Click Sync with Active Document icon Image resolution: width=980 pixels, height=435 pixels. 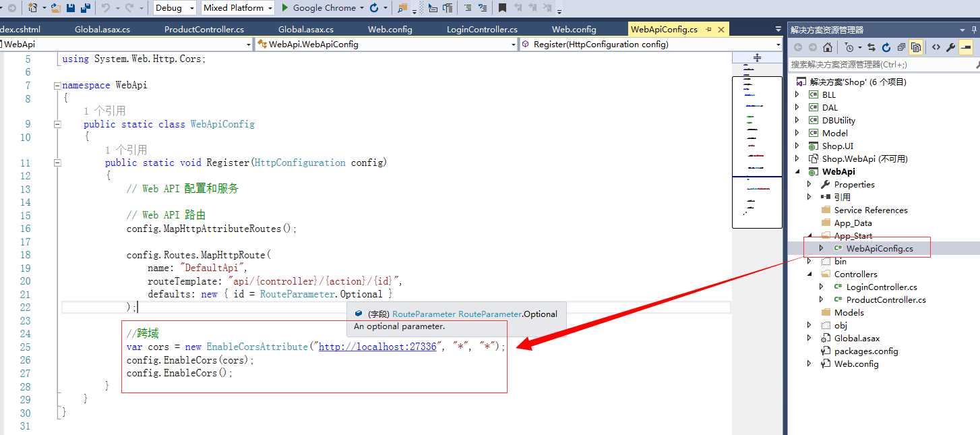[x=871, y=47]
